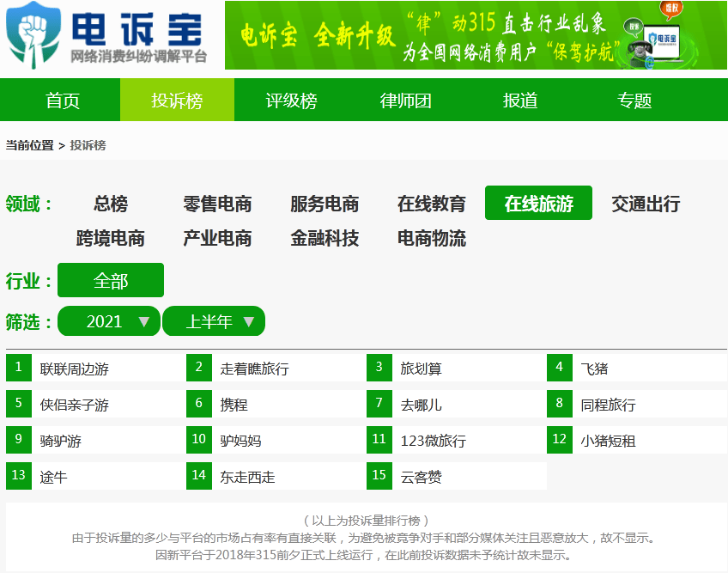The image size is (728, 573).
Task: Pick the 交通出行 domain filter
Action: (x=646, y=204)
